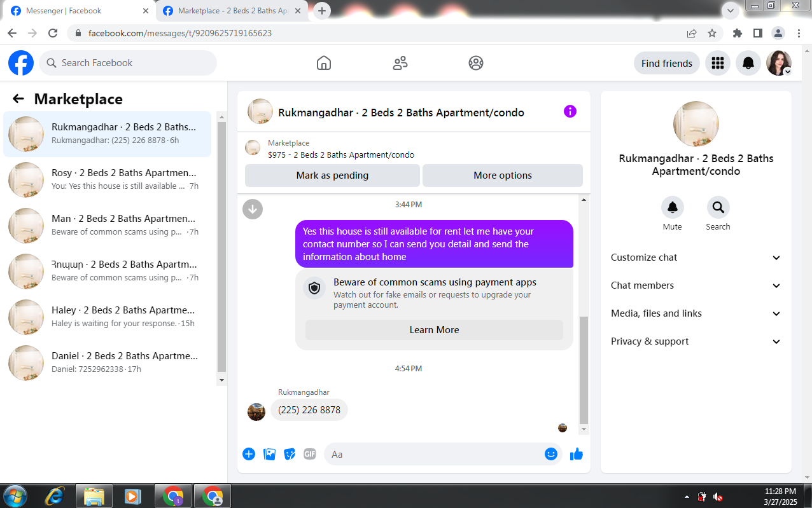
Task: Show hidden system tray icons
Action: pyautogui.click(x=687, y=497)
